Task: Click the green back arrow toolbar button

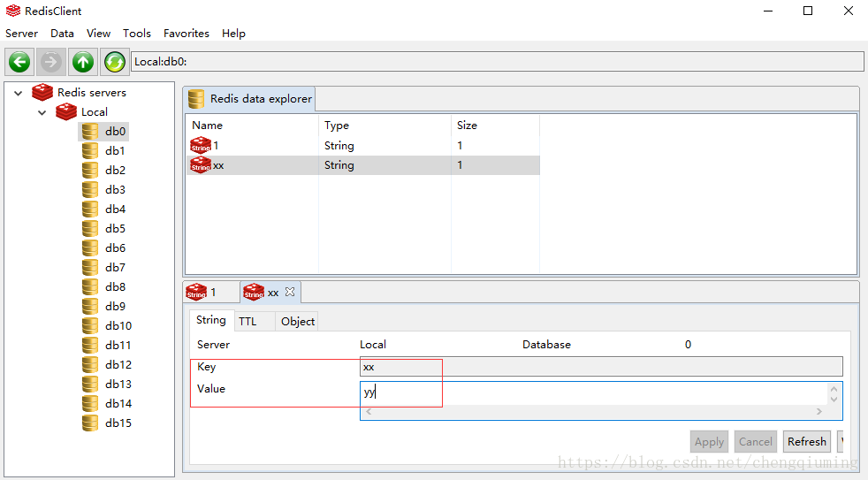Action: click(x=19, y=62)
